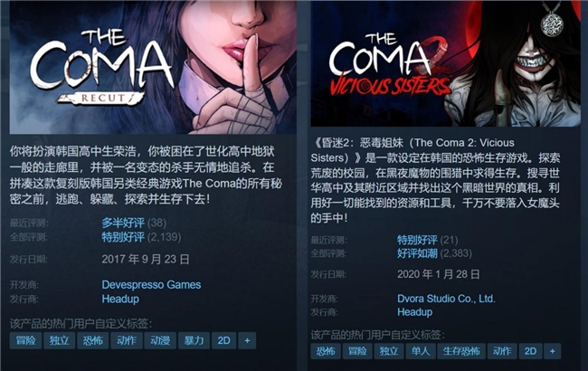The width and height of the screenshot is (588, 371).
Task: Click the 2D tag under The Coma Recut
Action: click(223, 340)
